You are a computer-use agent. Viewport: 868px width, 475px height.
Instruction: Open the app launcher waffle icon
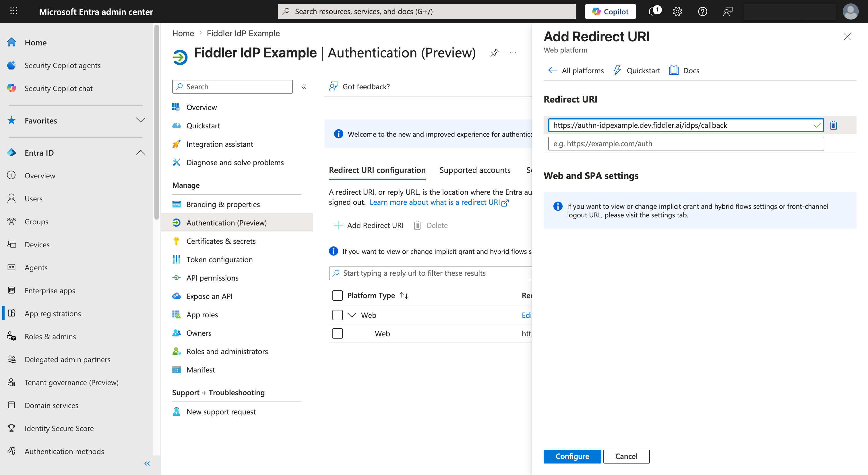pyautogui.click(x=14, y=11)
